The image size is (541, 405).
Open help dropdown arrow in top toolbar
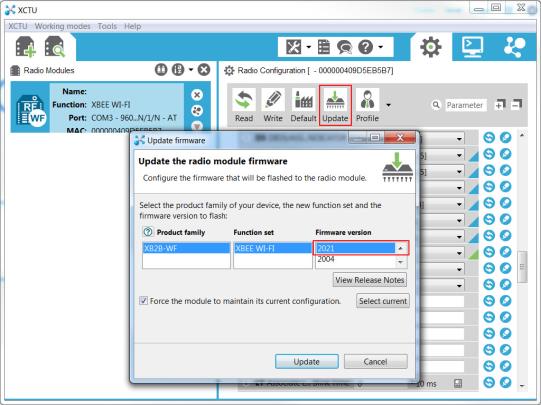pos(380,47)
